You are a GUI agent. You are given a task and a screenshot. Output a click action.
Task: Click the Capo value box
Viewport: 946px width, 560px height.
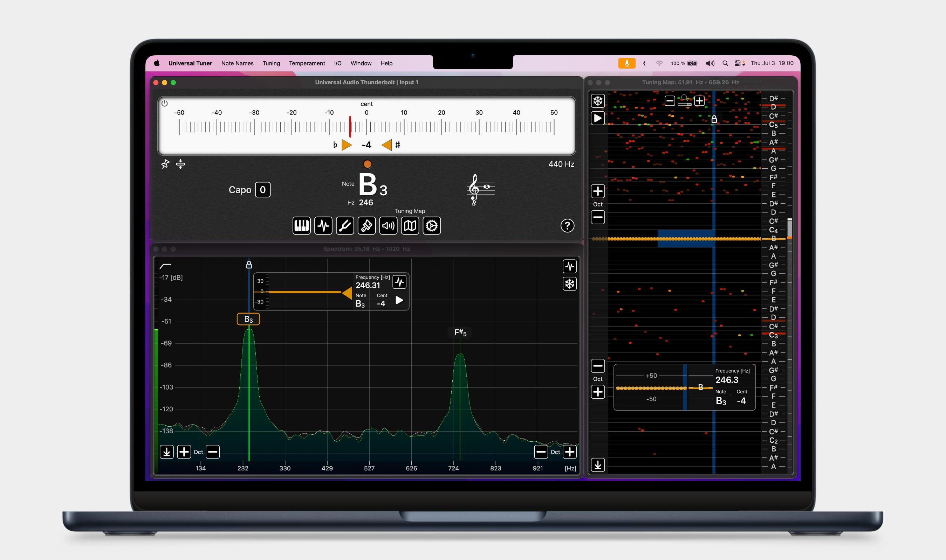[262, 190]
